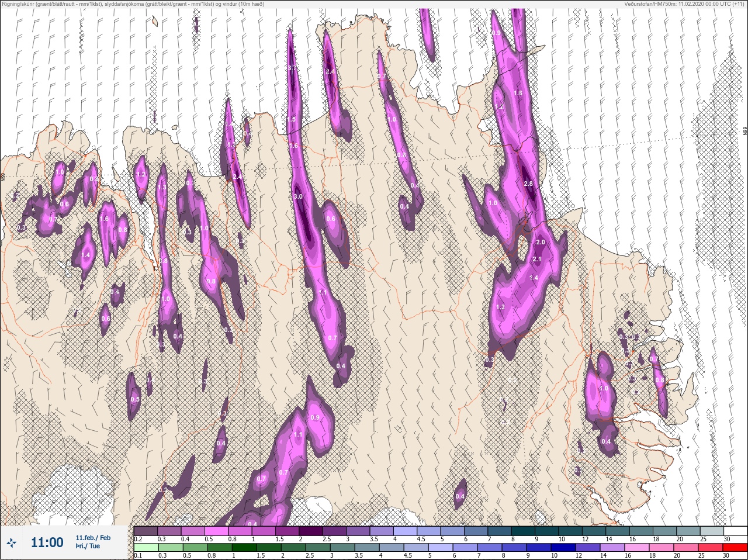This screenshot has height=560, width=748.
Task: Click the 3.0 precipitation value on the map
Action: tap(298, 197)
